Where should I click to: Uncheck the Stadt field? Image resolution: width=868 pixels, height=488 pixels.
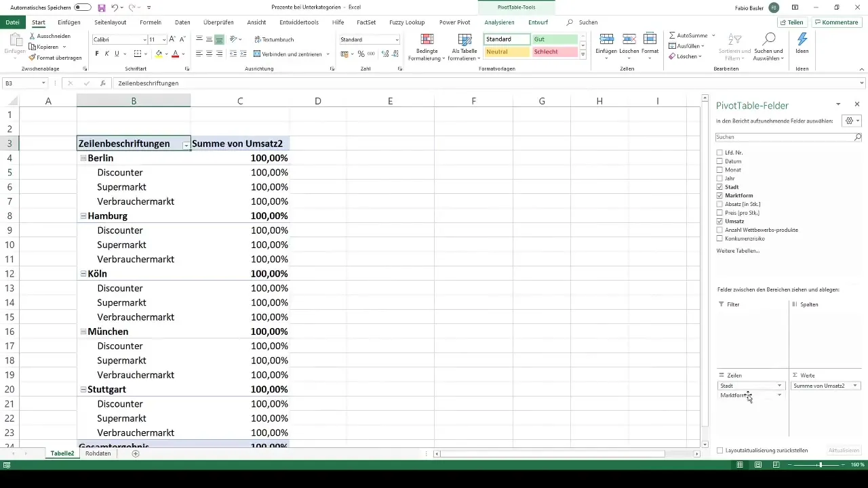[719, 187]
